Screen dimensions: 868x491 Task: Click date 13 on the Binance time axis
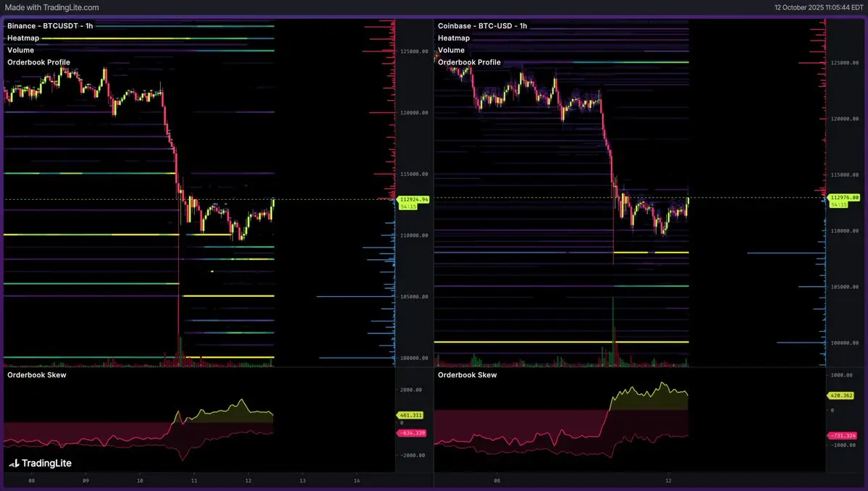pos(303,481)
